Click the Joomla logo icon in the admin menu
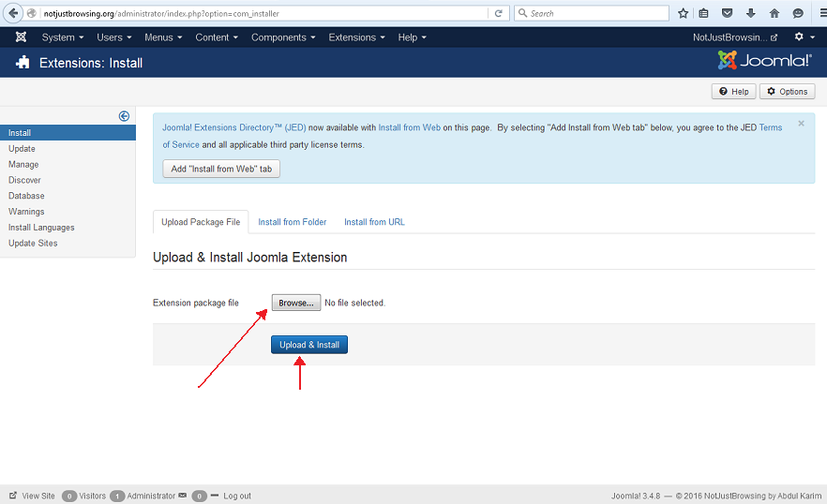The height and width of the screenshot is (504, 827). (21, 37)
